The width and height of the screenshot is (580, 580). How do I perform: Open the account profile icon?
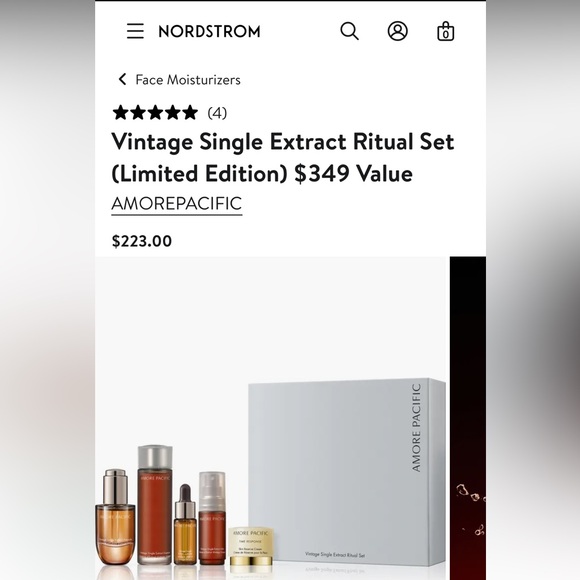[x=398, y=31]
